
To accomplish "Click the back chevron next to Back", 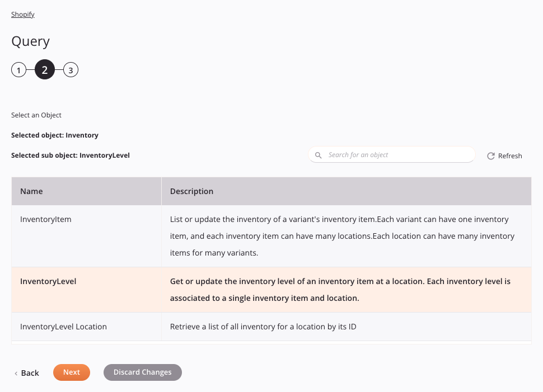I will pyautogui.click(x=15, y=373).
